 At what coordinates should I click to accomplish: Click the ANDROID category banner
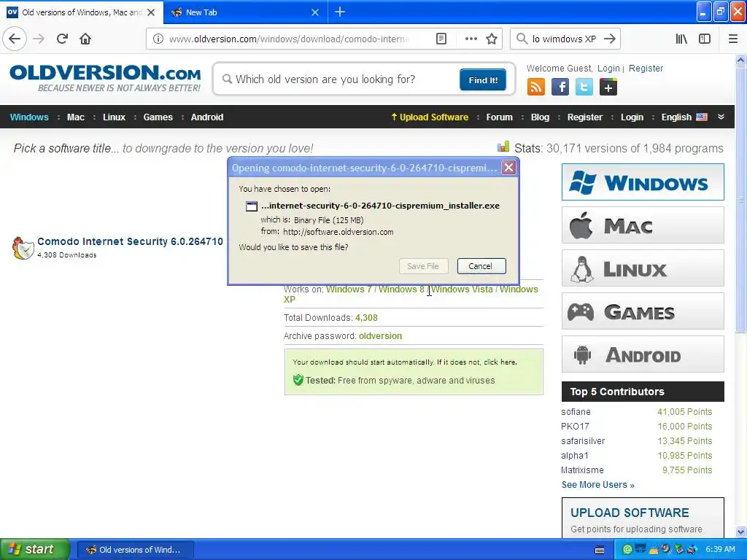coord(643,354)
